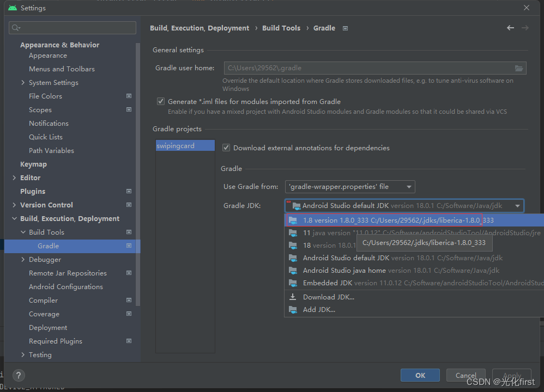This screenshot has height=392, width=544.
Task: Click the Cancel button
Action: (466, 375)
